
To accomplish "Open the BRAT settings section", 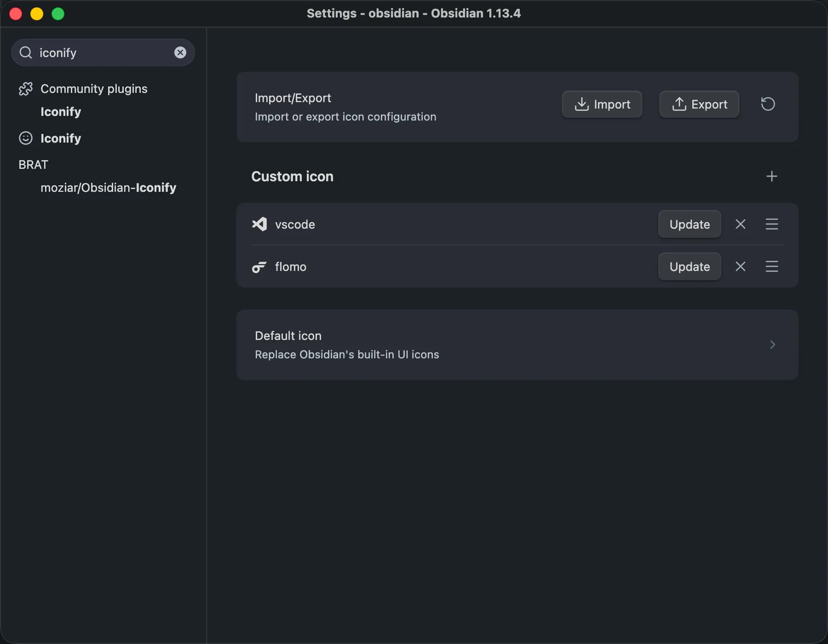I will tap(33, 165).
